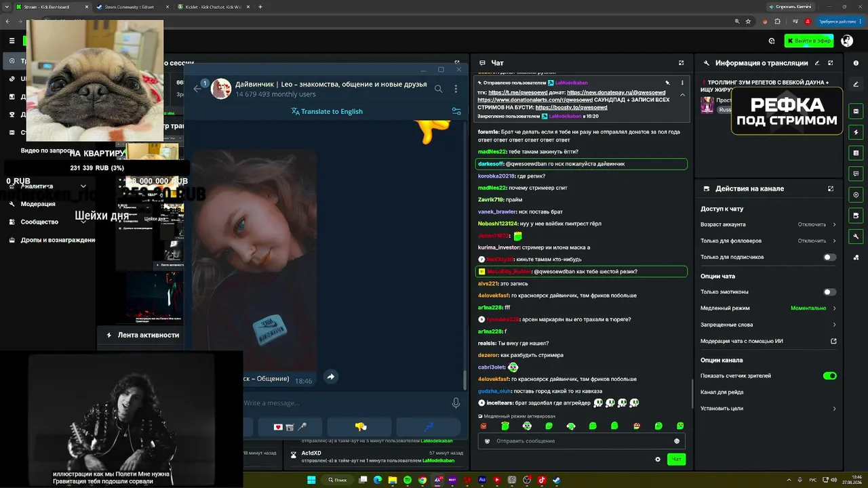The width and height of the screenshot is (868, 488).
Task: Click the green Чат send button
Action: [x=676, y=460]
